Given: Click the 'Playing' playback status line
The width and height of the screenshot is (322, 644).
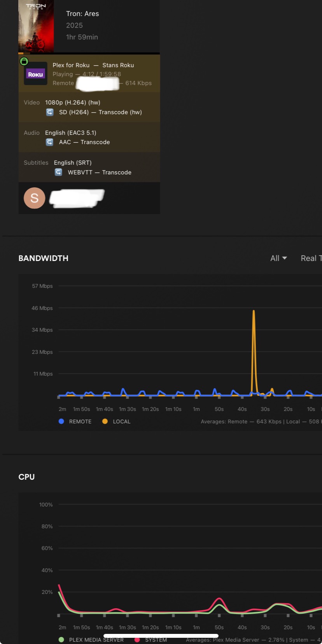Looking at the screenshot, I should pyautogui.click(x=87, y=74).
